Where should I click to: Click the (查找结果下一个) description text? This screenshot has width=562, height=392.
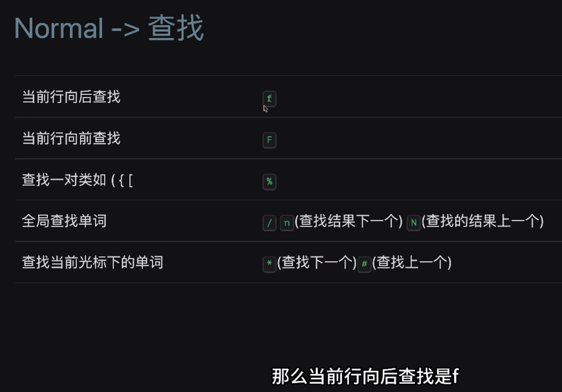click(348, 221)
